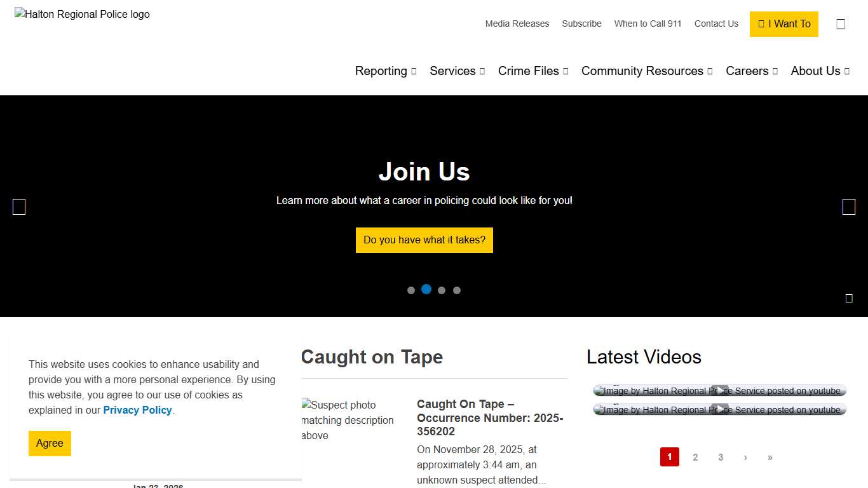
Task: Go to videos page 2
Action: 695,457
